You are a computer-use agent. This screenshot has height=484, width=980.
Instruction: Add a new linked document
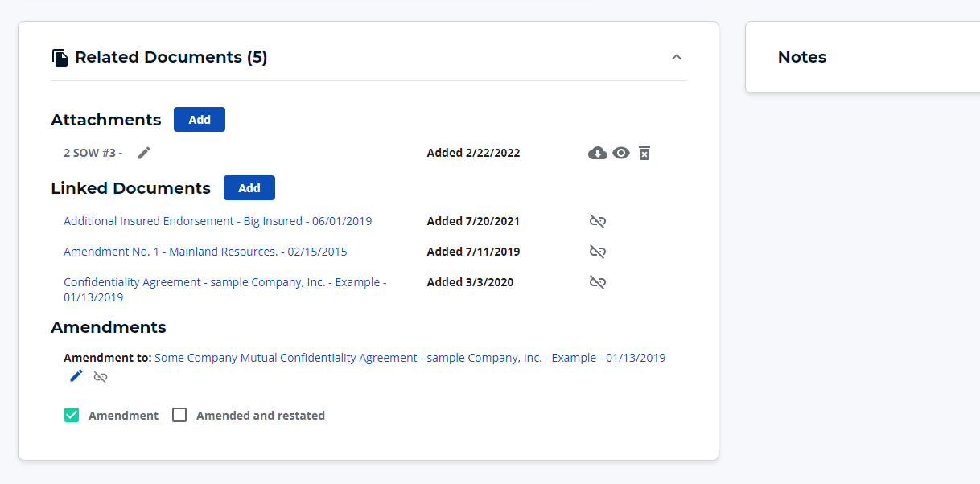(249, 188)
